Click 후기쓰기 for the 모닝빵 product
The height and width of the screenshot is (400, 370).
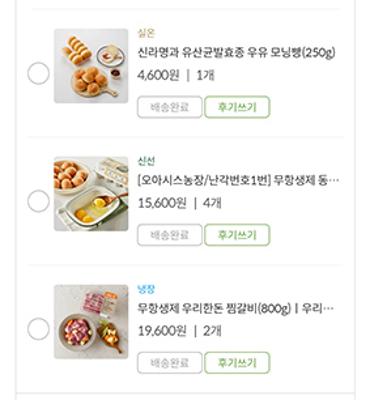click(237, 107)
